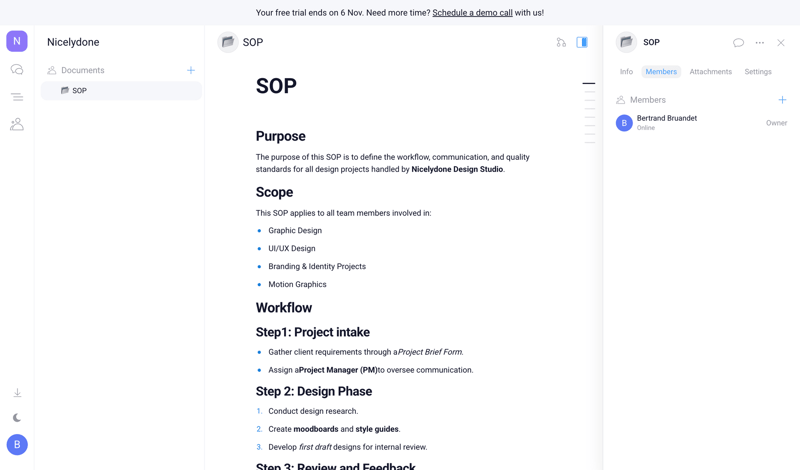The image size is (800, 470).
Task: Open the chat conversations icon in left sidebar
Action: point(17,70)
